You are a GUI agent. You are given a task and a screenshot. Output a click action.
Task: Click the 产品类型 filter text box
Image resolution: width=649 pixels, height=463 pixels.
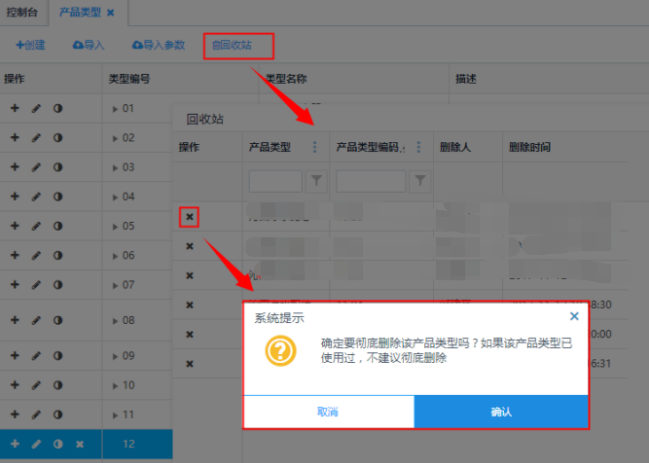point(275,181)
